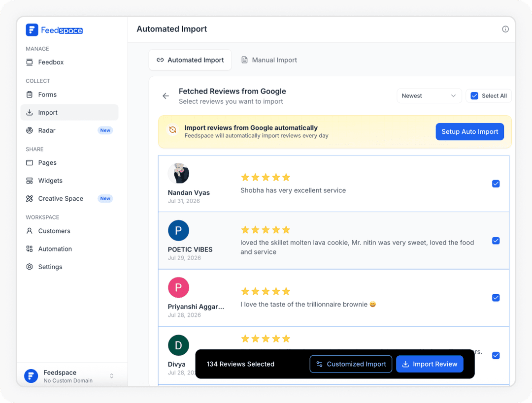Click the document icon on Manual Import tab
The width and height of the screenshot is (532, 403).
pyautogui.click(x=244, y=60)
